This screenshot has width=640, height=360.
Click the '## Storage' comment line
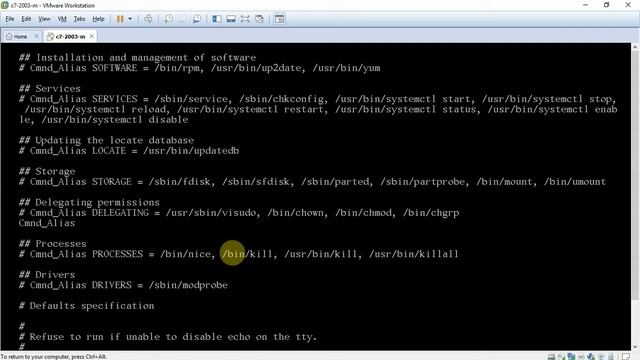(47, 171)
